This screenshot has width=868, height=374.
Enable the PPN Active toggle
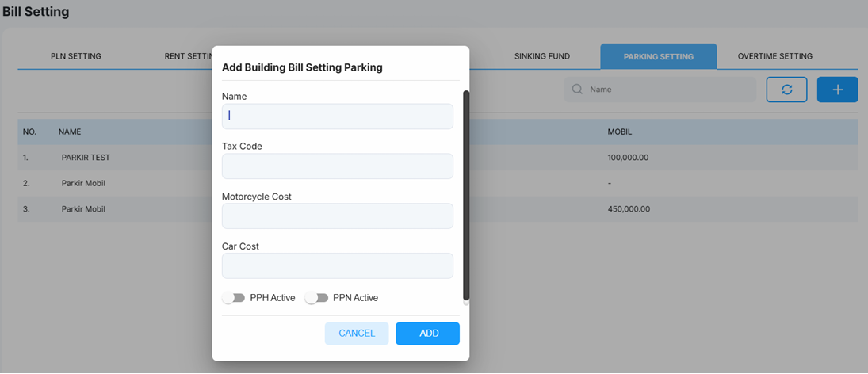click(x=316, y=298)
